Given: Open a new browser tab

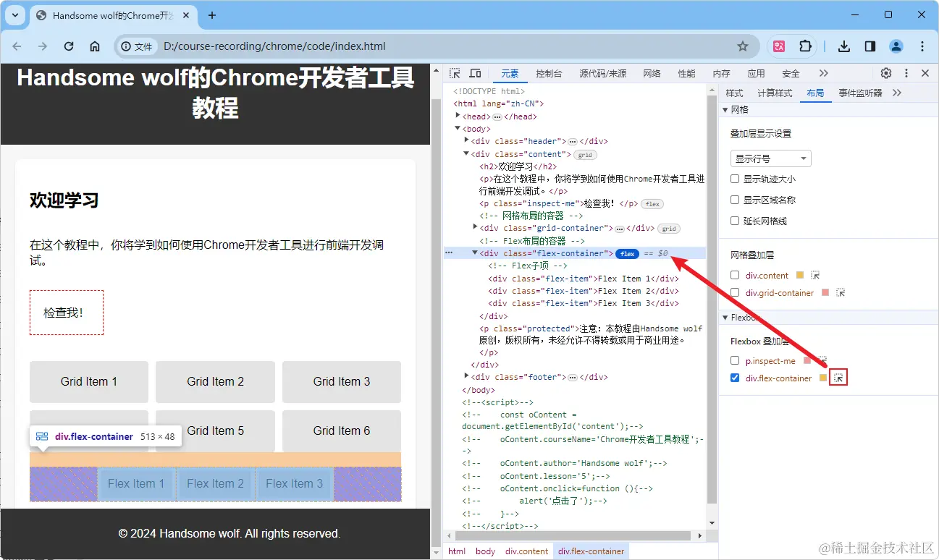Looking at the screenshot, I should [212, 15].
